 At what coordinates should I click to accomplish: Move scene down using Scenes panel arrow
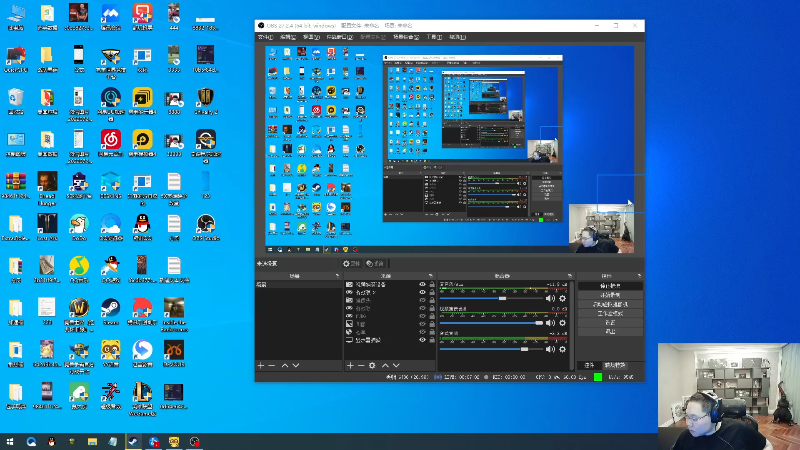click(x=297, y=366)
